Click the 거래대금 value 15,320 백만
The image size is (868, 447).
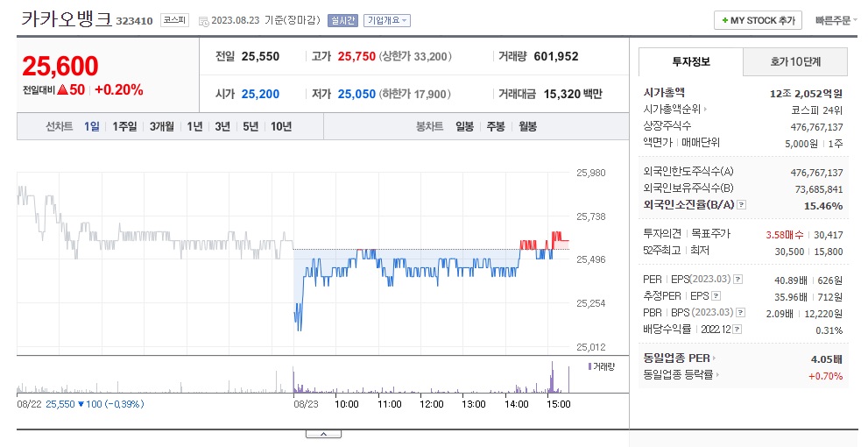coord(573,94)
